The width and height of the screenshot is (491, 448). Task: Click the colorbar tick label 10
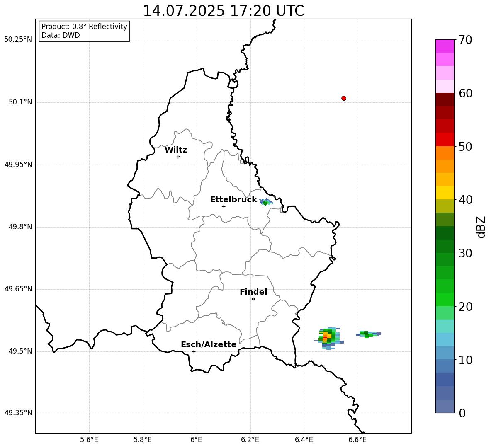[465, 360]
